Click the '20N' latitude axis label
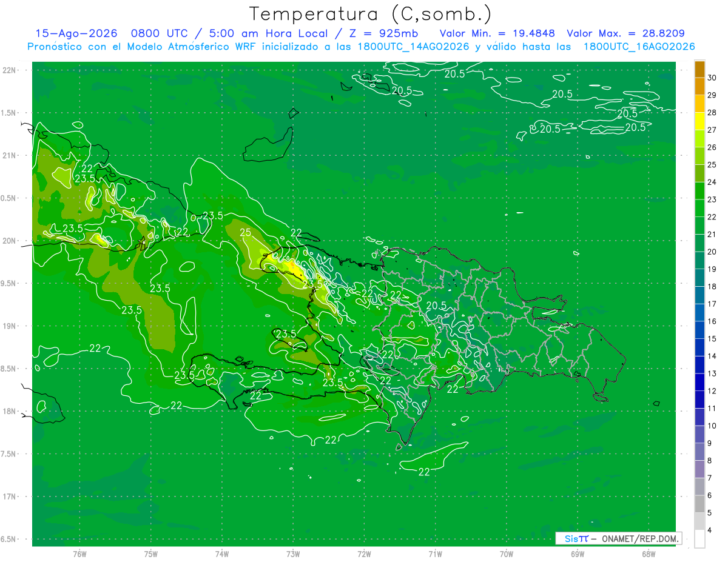The height and width of the screenshot is (562, 728). [x=10, y=241]
